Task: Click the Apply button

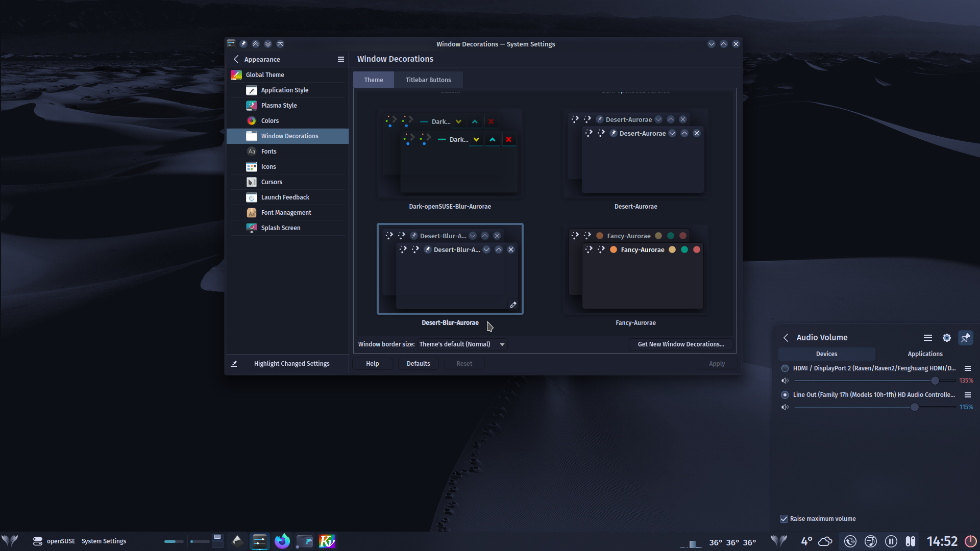Action: (x=717, y=364)
